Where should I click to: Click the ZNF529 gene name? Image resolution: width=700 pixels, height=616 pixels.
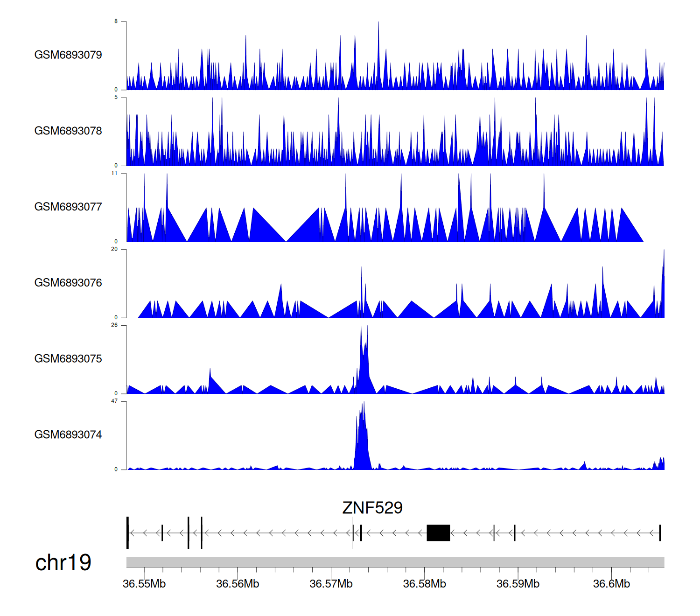[372, 508]
